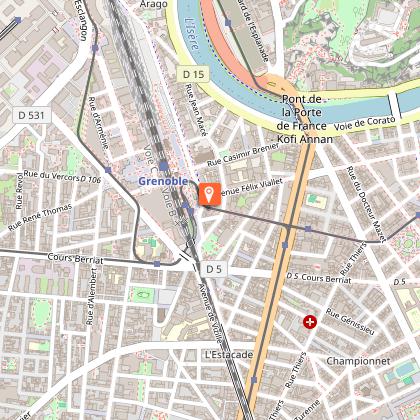Select the tram stop on Cours Berriat west
The height and width of the screenshot is (420, 420).
157,264
